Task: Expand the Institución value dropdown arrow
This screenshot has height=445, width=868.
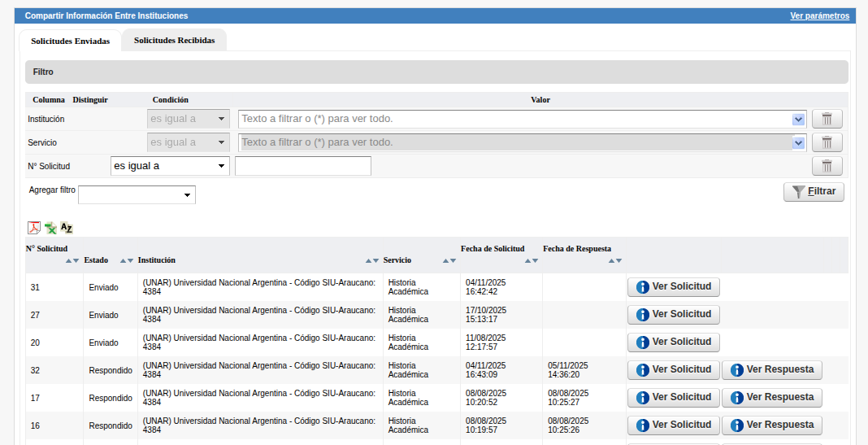Action: click(x=798, y=120)
